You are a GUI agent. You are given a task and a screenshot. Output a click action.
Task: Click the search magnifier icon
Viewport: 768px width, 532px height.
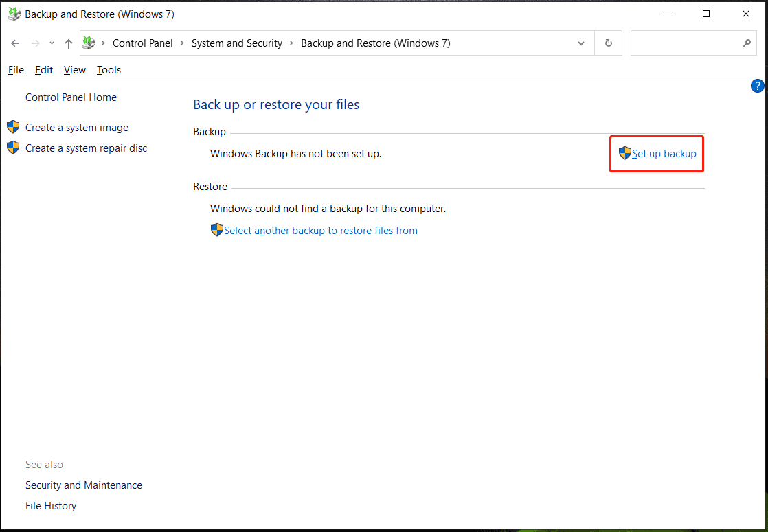pyautogui.click(x=747, y=43)
